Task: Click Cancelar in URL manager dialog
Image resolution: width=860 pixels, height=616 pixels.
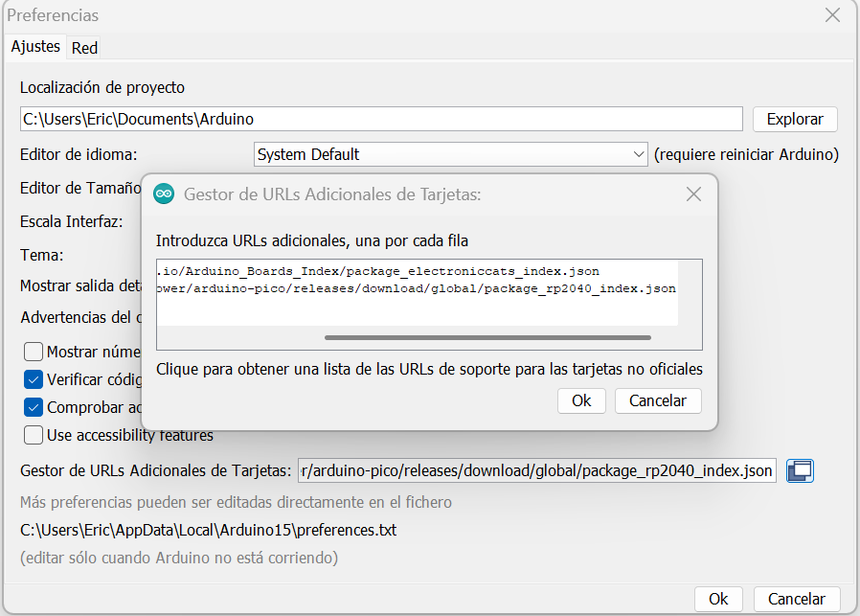Action: 658,401
